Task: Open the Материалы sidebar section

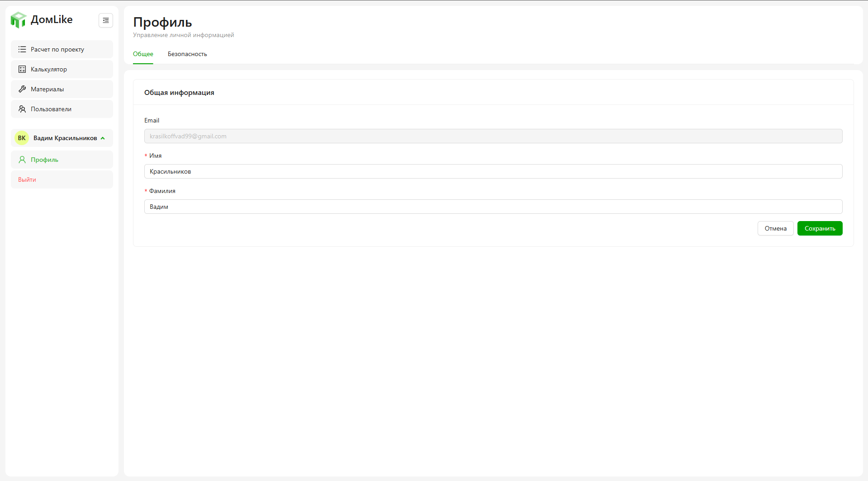Action: point(47,89)
